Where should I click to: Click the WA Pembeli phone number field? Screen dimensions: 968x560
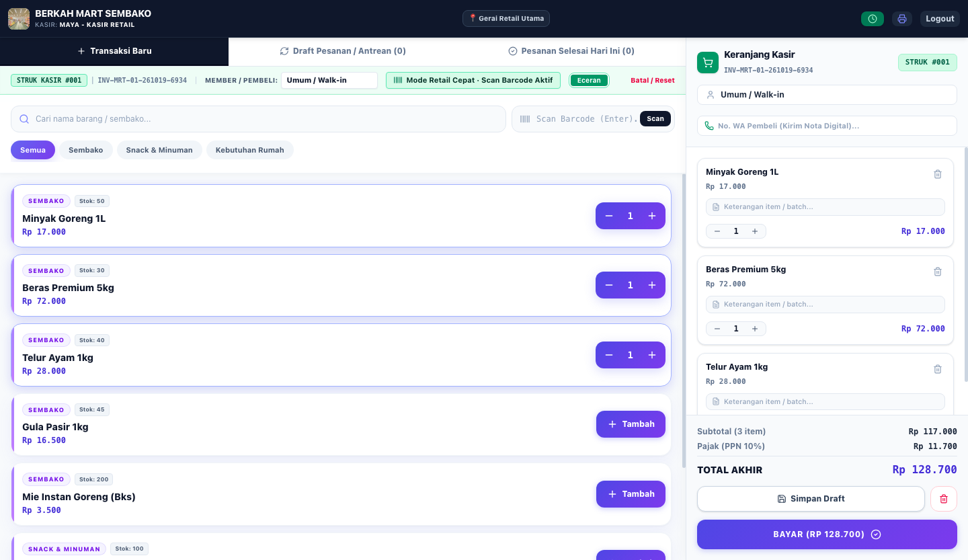(827, 126)
